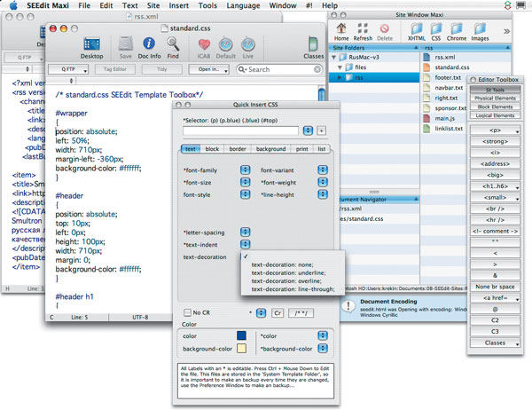
Task: Click the Logical Elements button in Editor Toolbox
Action: click(x=496, y=114)
